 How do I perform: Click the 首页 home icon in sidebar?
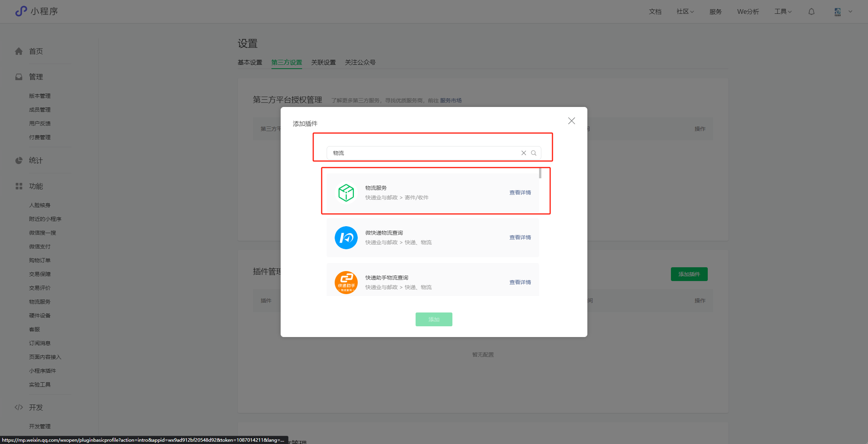(19, 51)
